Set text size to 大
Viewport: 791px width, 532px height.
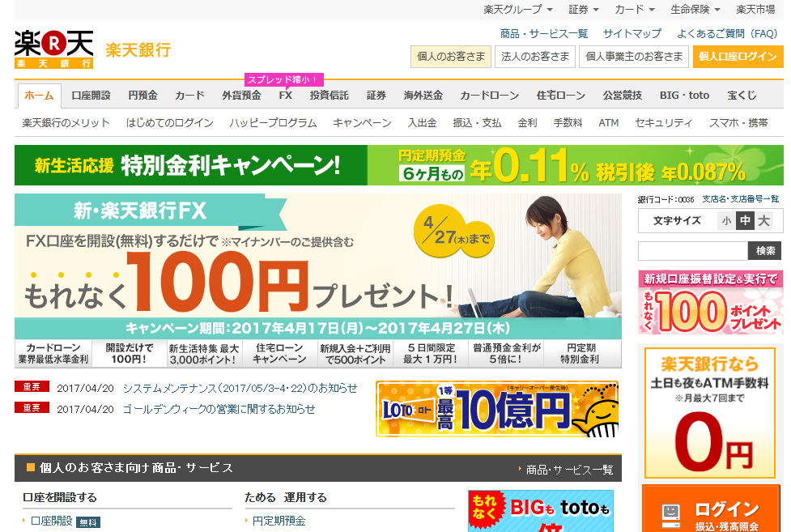[x=763, y=220]
